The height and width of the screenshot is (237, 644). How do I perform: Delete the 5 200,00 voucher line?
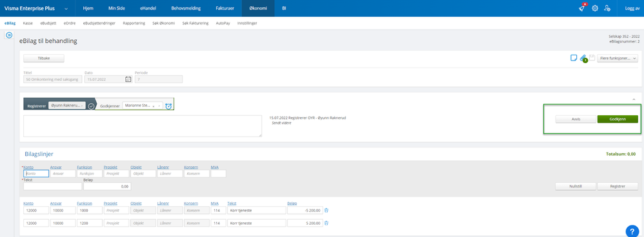pos(327,223)
